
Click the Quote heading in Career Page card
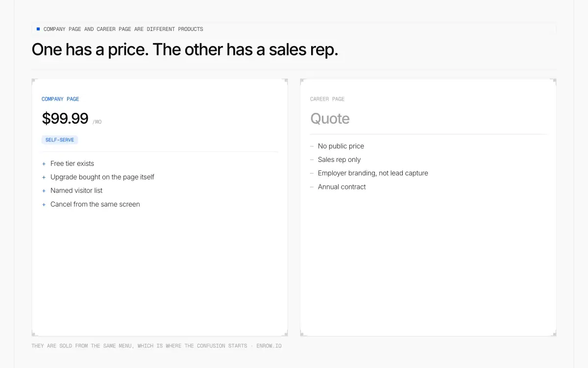click(x=330, y=119)
